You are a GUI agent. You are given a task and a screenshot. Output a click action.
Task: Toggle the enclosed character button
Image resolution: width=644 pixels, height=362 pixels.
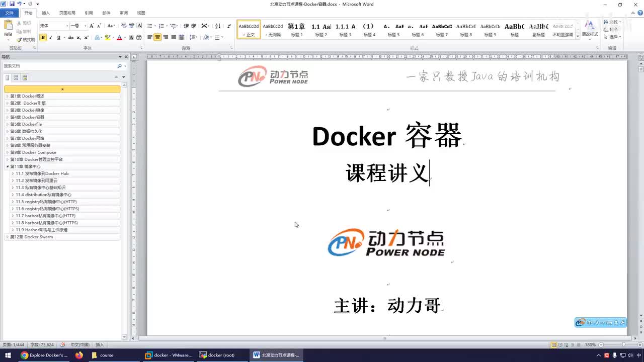(139, 38)
